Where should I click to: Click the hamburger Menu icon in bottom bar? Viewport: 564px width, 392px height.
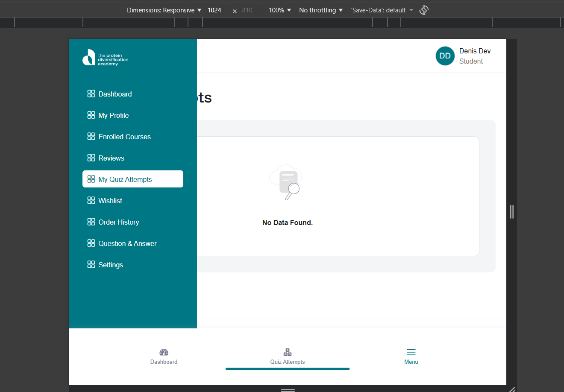click(411, 352)
